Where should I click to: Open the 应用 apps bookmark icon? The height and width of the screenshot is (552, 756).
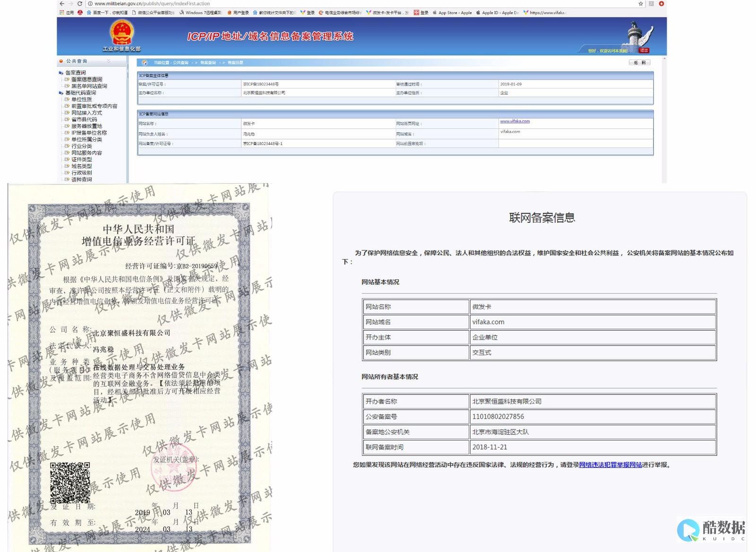click(x=66, y=13)
